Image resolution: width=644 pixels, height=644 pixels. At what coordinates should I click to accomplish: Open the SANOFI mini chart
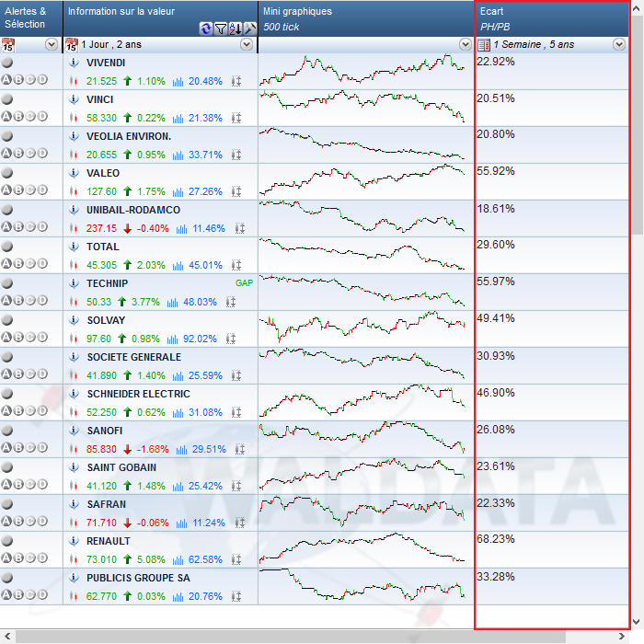(364, 439)
